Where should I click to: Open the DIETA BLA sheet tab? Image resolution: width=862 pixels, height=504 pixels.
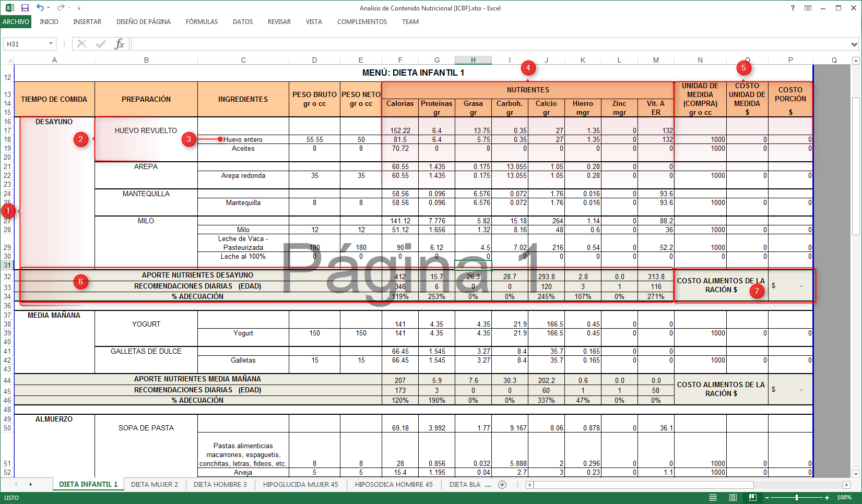click(465, 484)
